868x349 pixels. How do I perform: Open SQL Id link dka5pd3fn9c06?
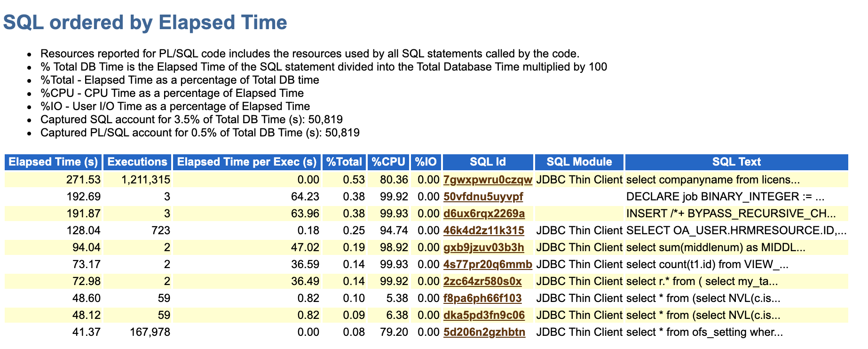click(x=484, y=315)
